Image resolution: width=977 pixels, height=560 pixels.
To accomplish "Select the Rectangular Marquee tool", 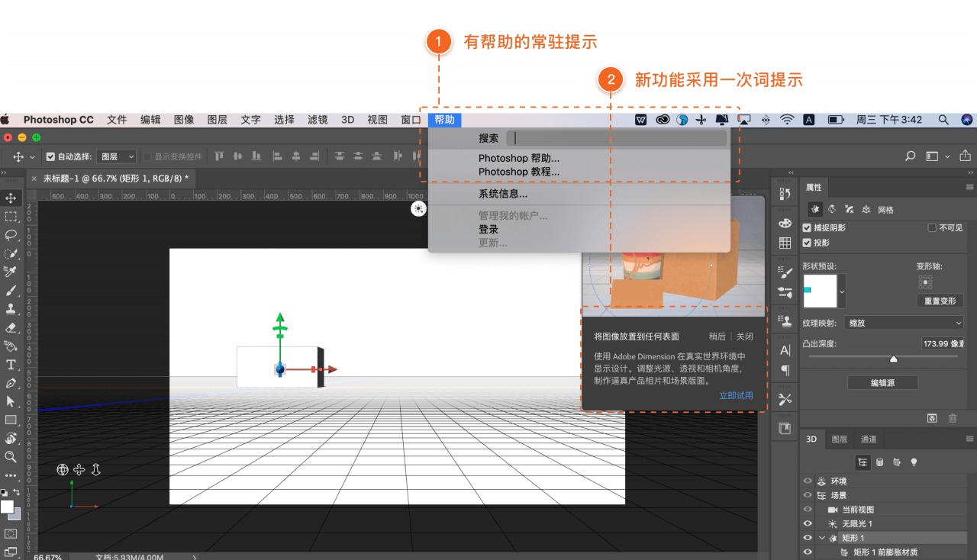I will pyautogui.click(x=11, y=217).
